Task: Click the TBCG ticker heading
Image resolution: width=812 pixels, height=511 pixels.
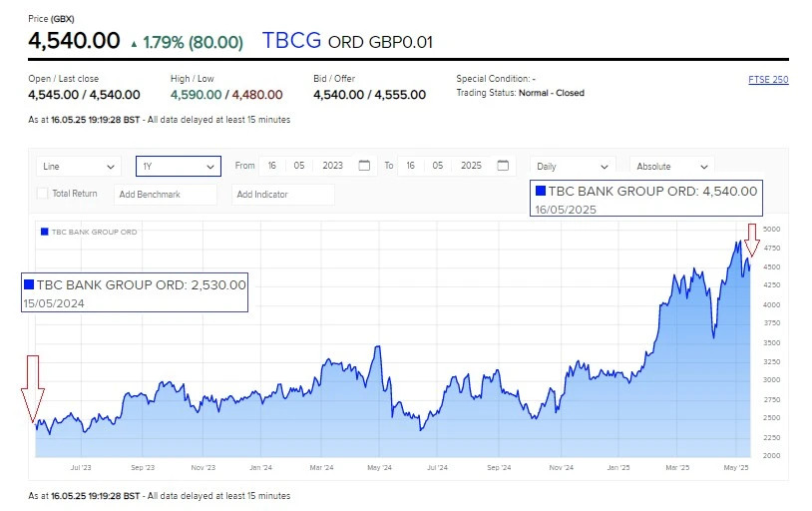Action: 291,41
